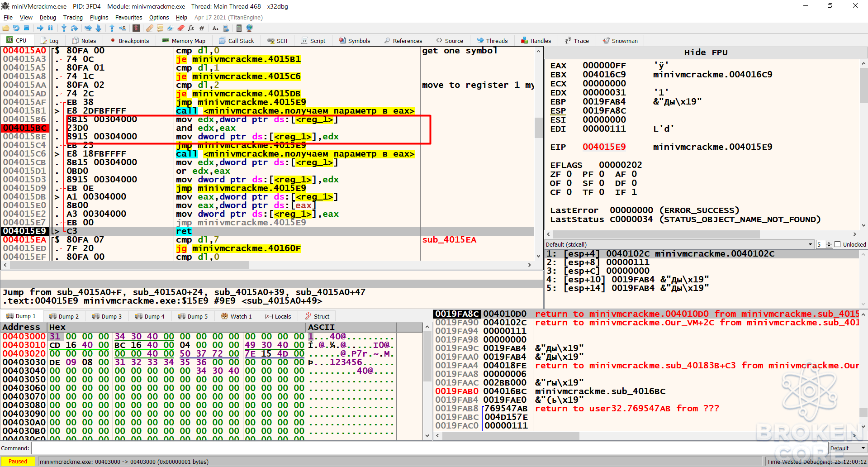Open the Plugins menu
Image resolution: width=868 pixels, height=467 pixels.
coord(99,18)
